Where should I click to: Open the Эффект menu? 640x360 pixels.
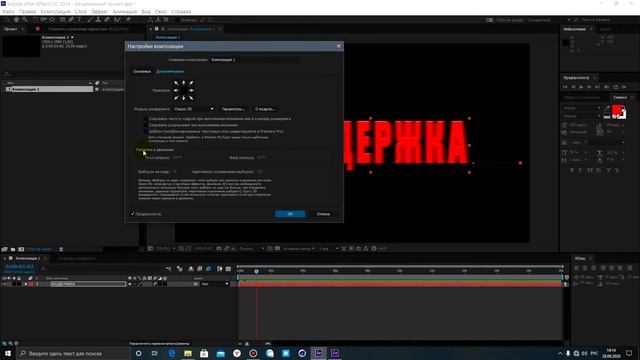100,11
